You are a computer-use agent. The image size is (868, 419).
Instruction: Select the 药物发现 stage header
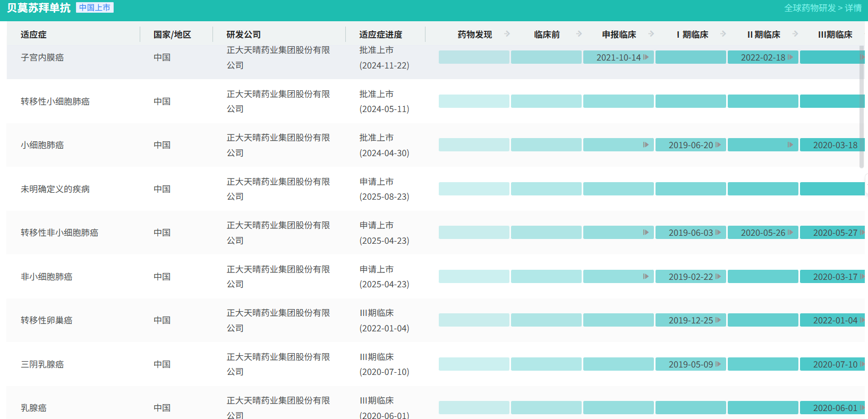click(474, 35)
